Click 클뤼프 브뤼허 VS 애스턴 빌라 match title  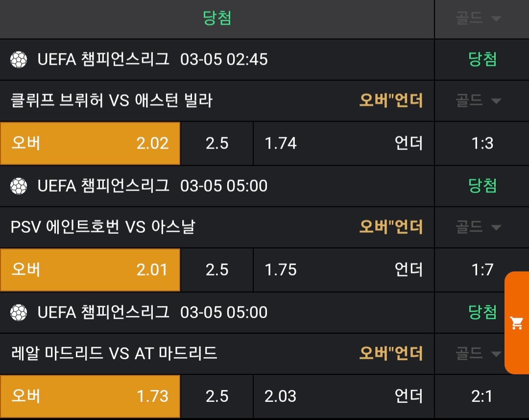click(x=112, y=101)
